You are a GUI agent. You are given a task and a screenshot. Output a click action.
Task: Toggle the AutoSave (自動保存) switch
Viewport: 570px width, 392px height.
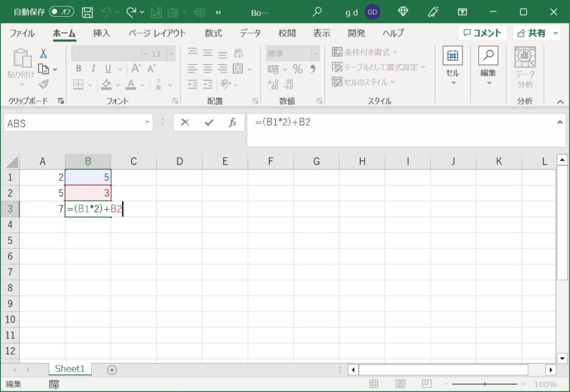61,12
